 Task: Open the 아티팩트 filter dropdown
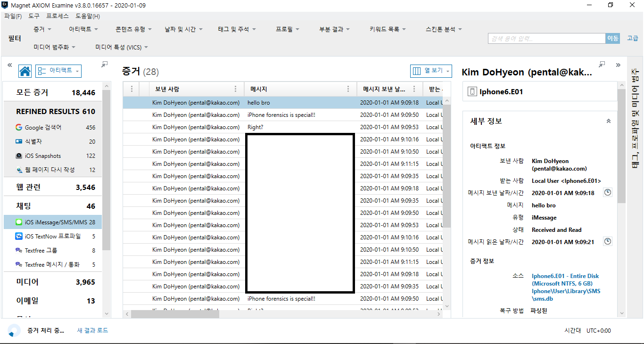pos(83,29)
